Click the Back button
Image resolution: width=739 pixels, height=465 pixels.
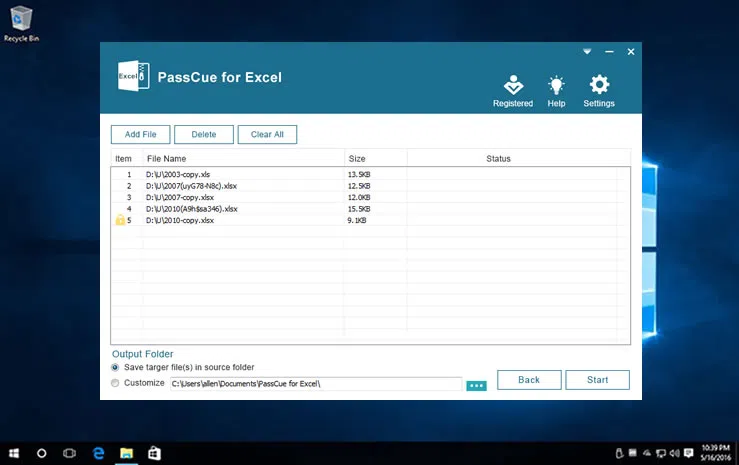tap(529, 380)
